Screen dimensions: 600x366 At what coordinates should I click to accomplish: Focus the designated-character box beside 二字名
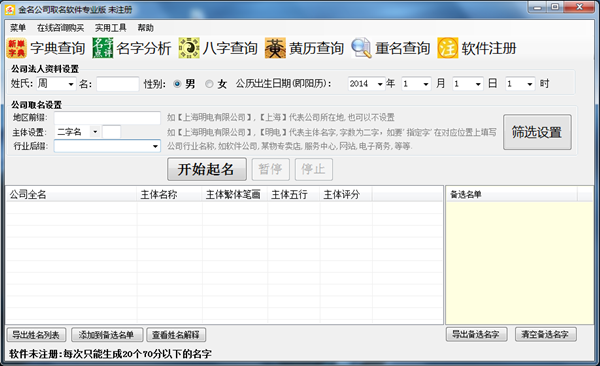click(111, 132)
